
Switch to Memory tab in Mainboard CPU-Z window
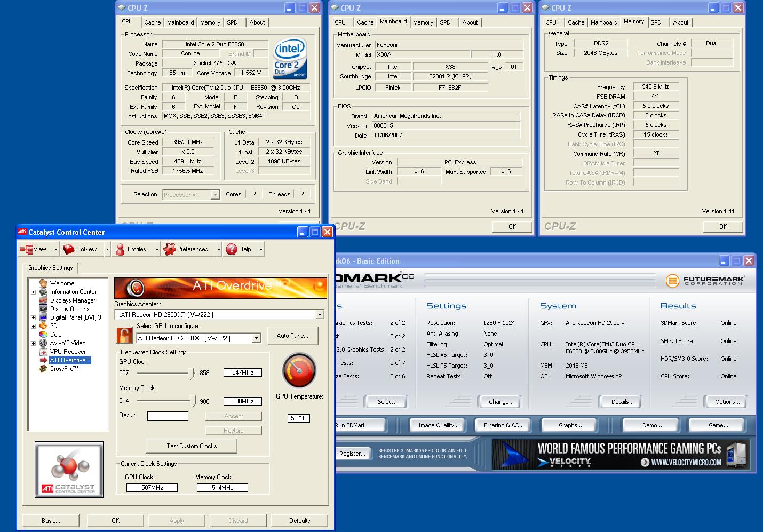pos(423,22)
